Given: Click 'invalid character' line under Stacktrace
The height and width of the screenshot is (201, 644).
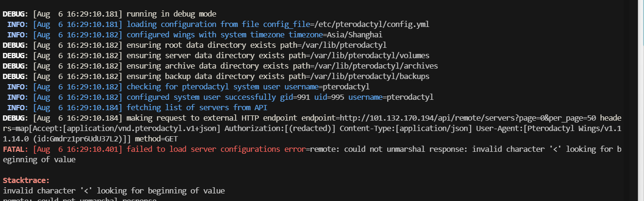Looking at the screenshot, I should [114, 191].
